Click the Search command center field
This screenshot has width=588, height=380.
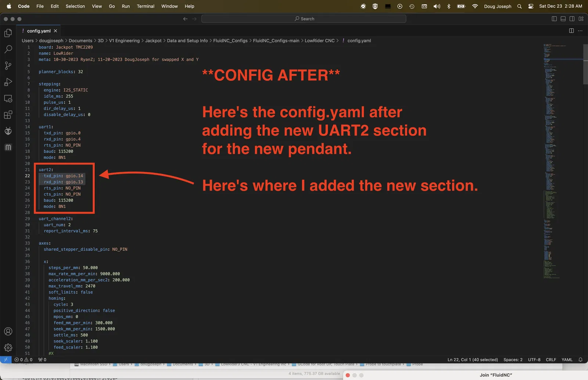coord(304,19)
